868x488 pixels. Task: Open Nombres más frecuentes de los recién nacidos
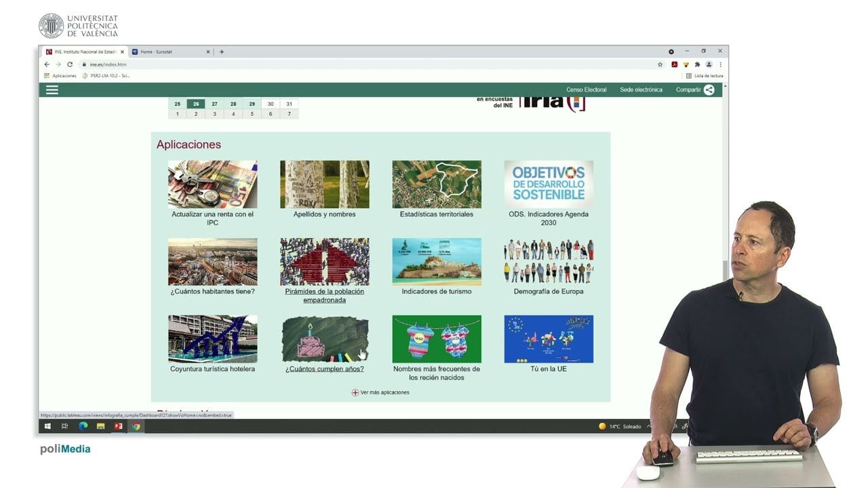(437, 373)
